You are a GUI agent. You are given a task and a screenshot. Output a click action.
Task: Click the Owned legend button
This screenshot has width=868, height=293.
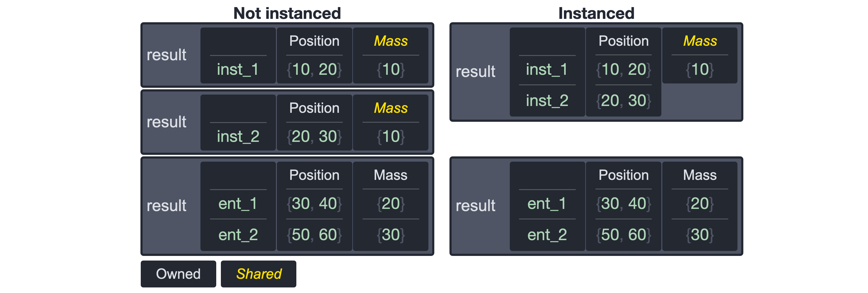click(x=178, y=274)
